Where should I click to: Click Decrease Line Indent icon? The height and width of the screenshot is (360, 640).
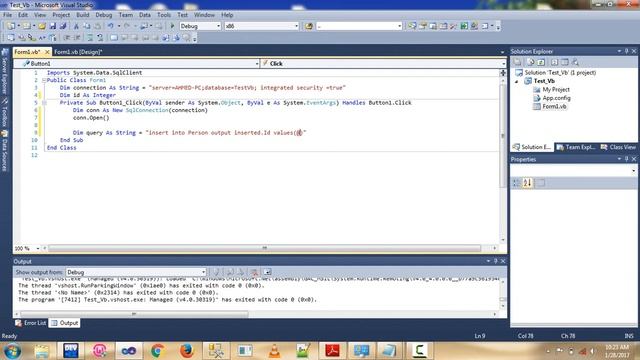[67, 38]
